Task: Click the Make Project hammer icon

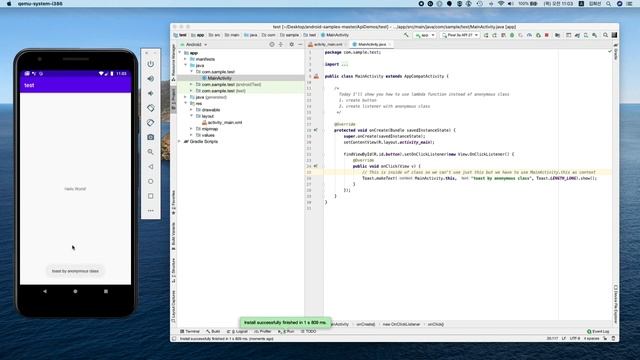Action: [406, 36]
